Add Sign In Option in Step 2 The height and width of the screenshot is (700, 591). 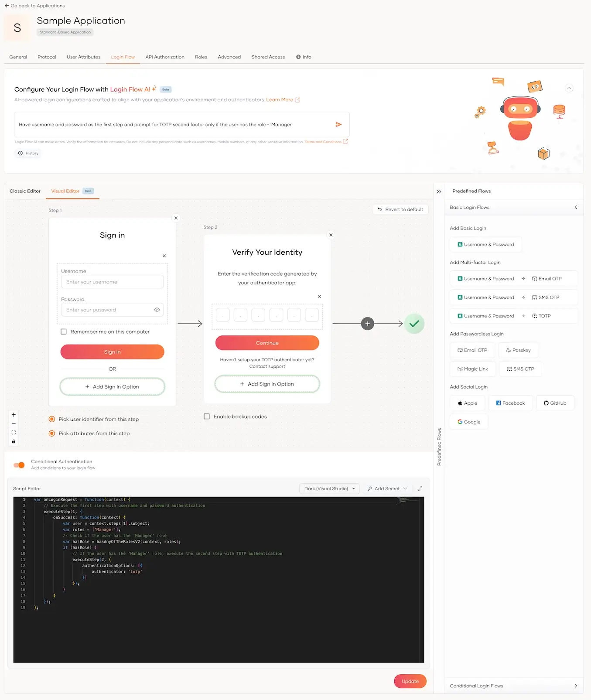pyautogui.click(x=267, y=384)
